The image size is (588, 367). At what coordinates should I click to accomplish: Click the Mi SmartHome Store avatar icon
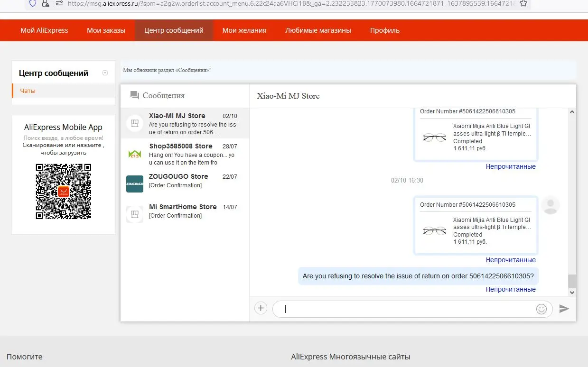(135, 214)
